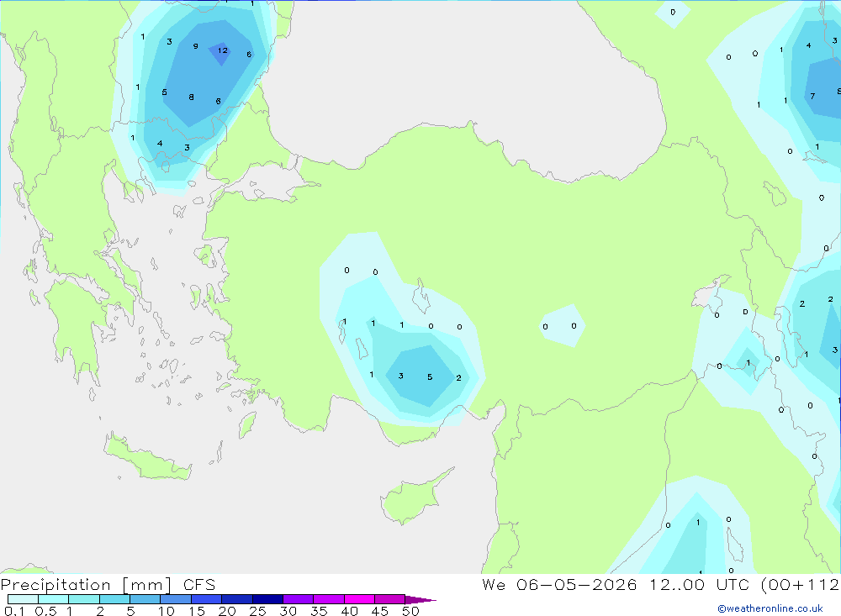Click the legend label '45'
Viewport: 841px width, 616px height.
(x=380, y=611)
